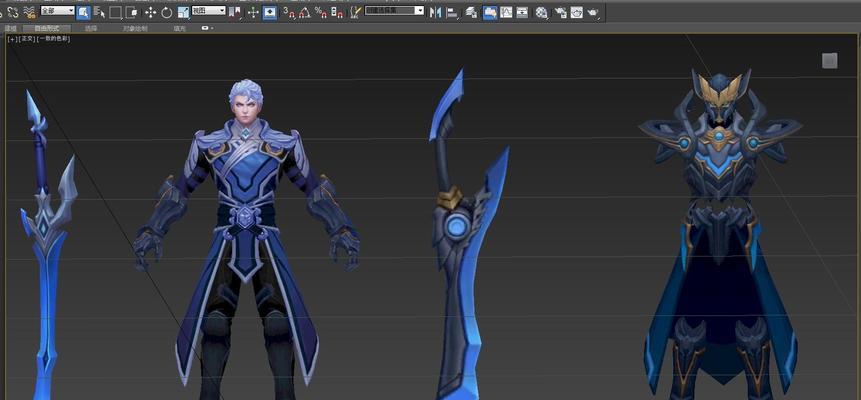Toggle Percent Snap
The width and height of the screenshot is (861, 400).
coord(321,12)
